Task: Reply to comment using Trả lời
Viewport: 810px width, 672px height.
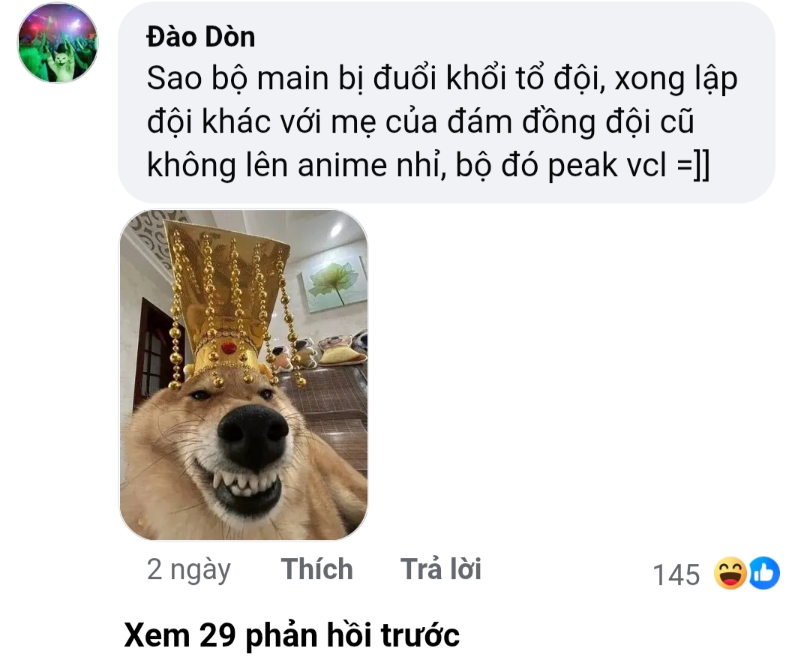Action: tap(441, 569)
